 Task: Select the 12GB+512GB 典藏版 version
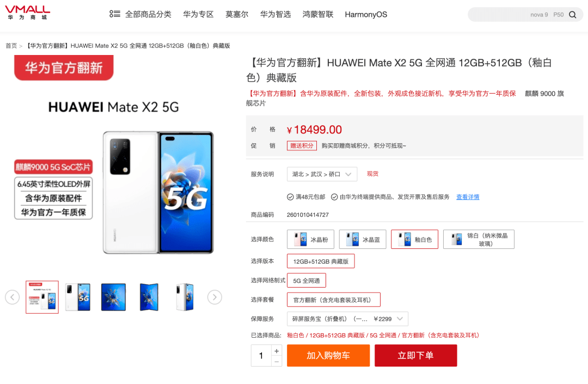click(321, 261)
